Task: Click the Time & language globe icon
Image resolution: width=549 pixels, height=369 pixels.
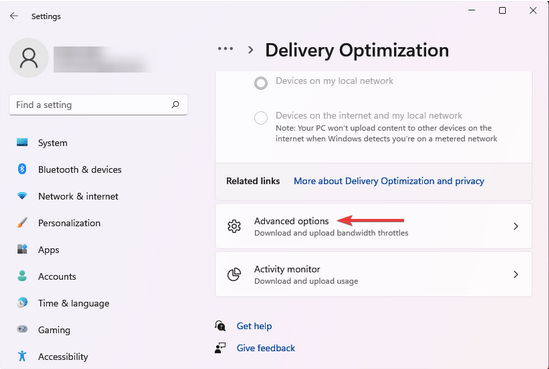Action: pos(22,302)
